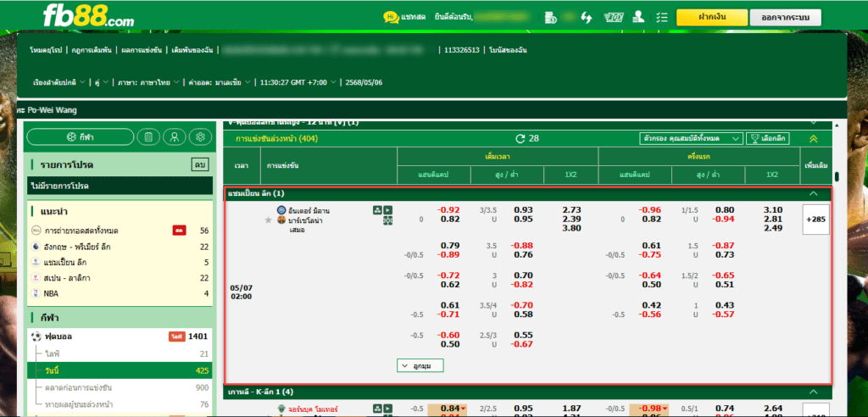Open statistics icon for Jeonbuk Motors match
This screenshot has height=417, width=868.
point(377,409)
